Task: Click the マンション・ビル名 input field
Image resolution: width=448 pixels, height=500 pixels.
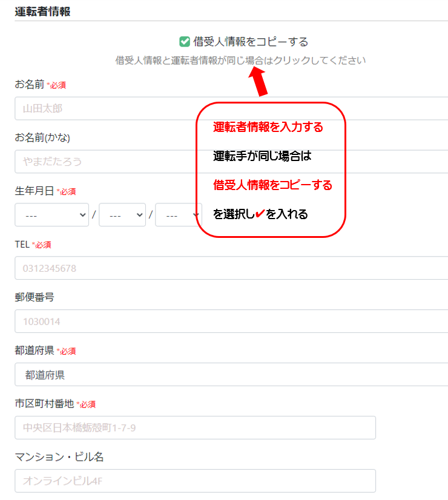Action: 195,481
